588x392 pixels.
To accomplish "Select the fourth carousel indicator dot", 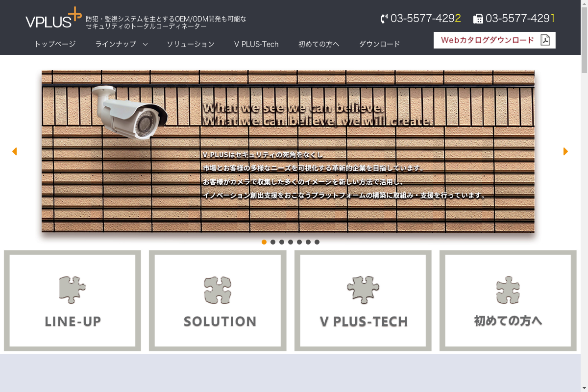I will (x=291, y=242).
